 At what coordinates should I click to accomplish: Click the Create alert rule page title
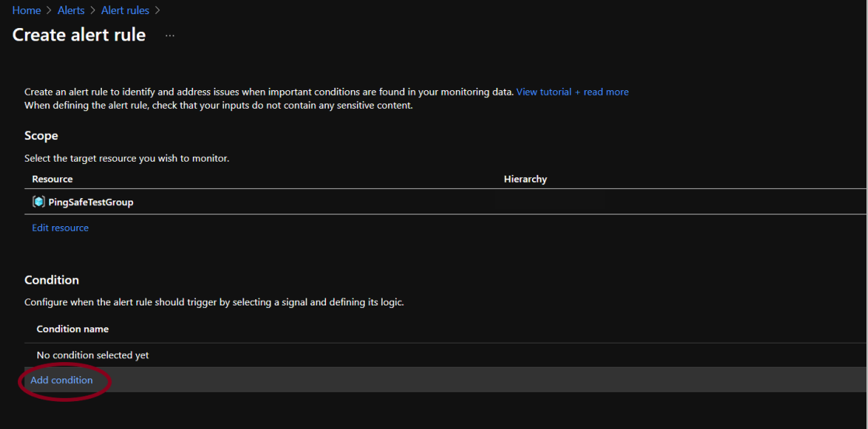[x=79, y=35]
